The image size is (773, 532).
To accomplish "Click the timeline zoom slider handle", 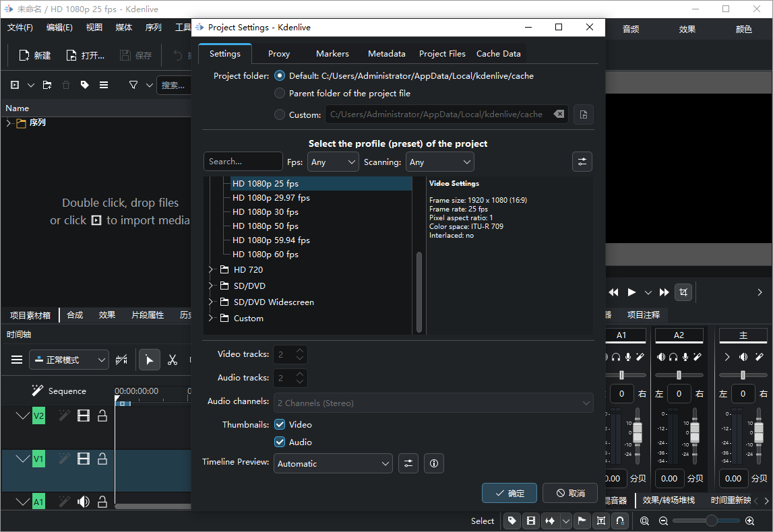I will pos(711,521).
